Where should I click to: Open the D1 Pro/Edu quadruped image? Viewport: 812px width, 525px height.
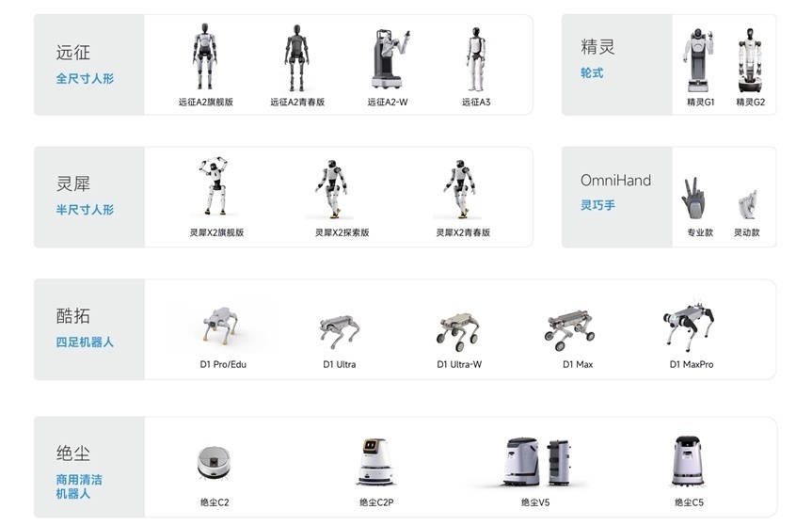[220, 326]
